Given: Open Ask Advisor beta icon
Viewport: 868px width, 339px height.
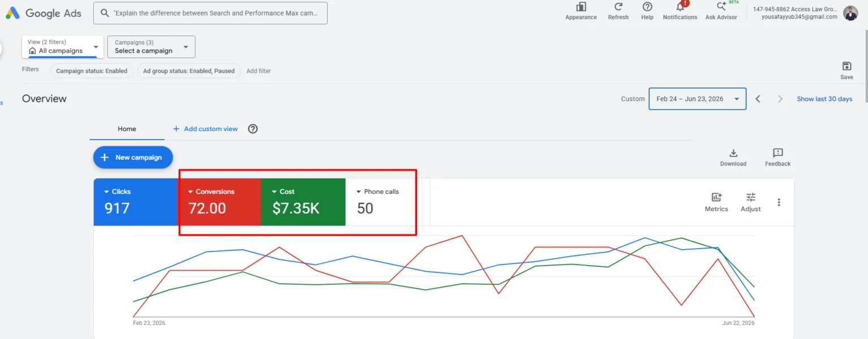Looking at the screenshot, I should (721, 6).
